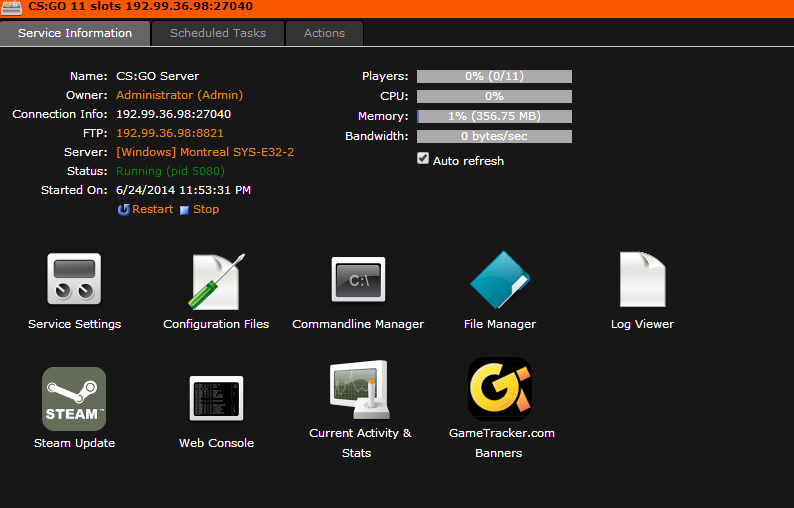Open GameTracker.com Banners icon
The image size is (794, 508).
[x=500, y=389]
